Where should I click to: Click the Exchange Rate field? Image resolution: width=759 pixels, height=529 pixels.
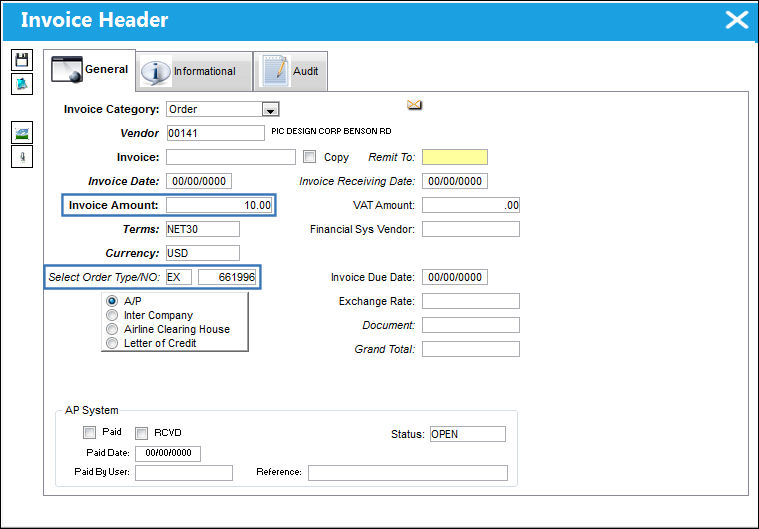471,301
